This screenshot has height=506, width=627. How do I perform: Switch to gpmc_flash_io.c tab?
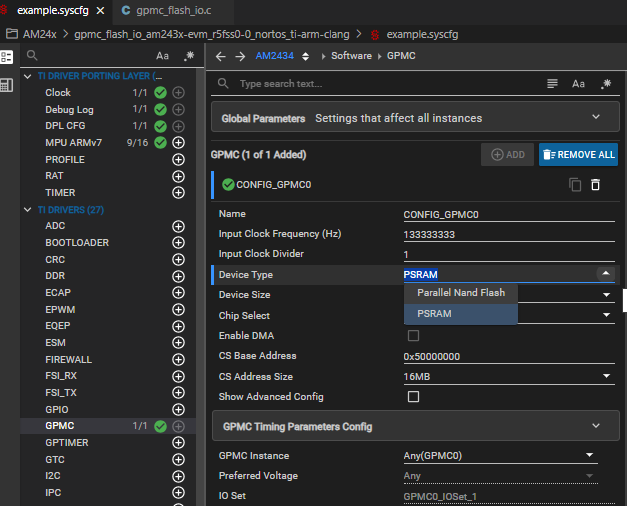click(173, 11)
